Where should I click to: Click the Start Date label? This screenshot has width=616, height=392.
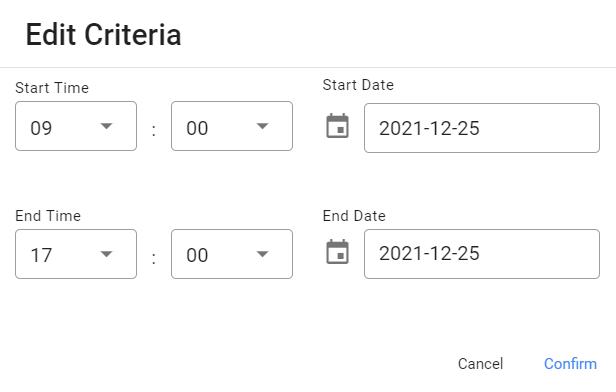[358, 85]
